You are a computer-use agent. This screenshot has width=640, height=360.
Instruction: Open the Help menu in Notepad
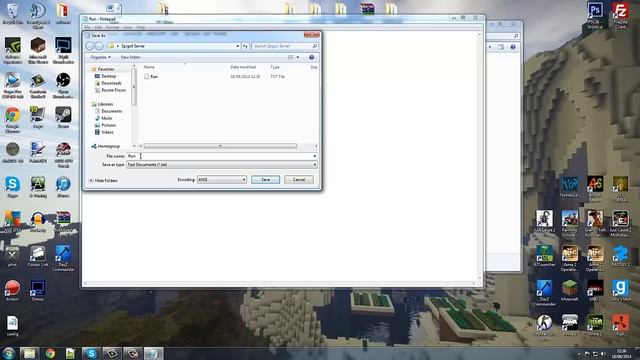pyautogui.click(x=141, y=27)
